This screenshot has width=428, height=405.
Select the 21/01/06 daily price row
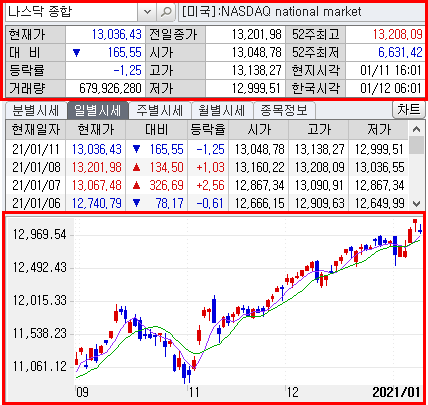(207, 203)
